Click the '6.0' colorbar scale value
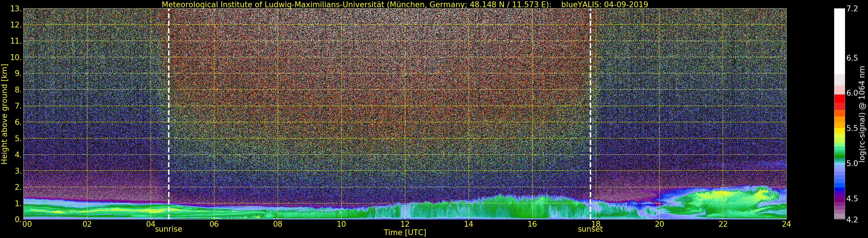Viewport: 868px width, 238px height. [852, 93]
